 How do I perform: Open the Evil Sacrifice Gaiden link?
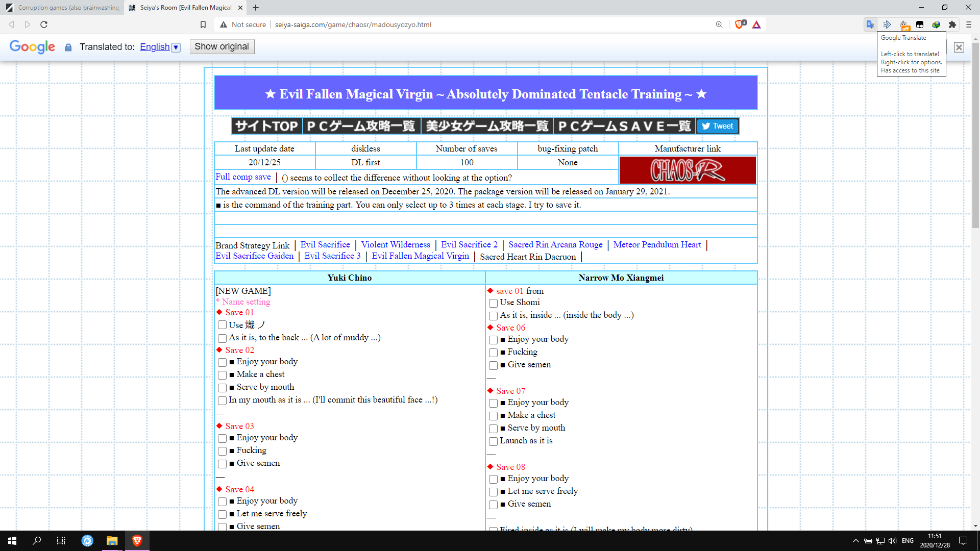(x=255, y=256)
